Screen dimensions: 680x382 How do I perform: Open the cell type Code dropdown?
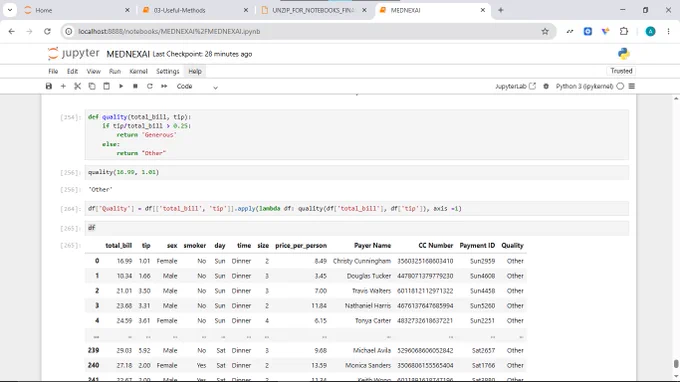[x=197, y=86]
